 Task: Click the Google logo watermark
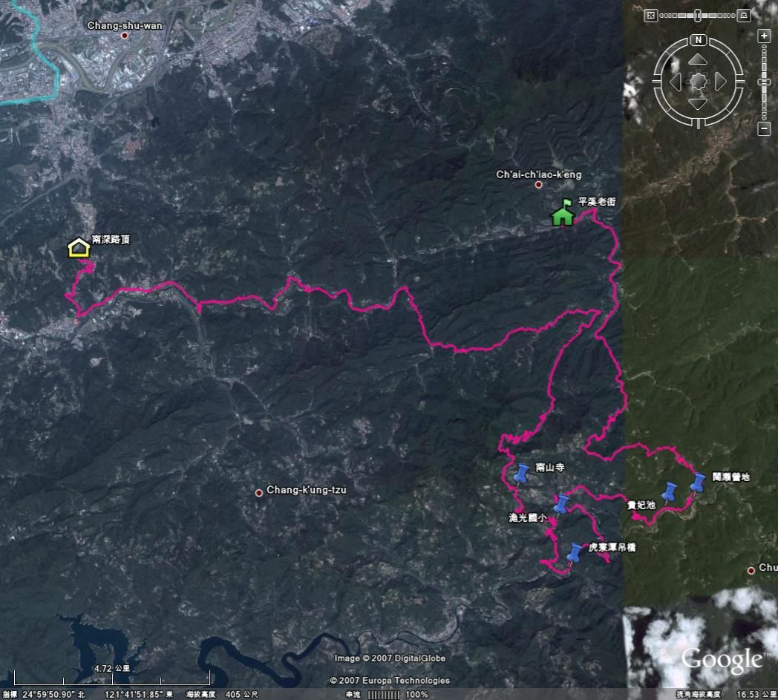722,660
